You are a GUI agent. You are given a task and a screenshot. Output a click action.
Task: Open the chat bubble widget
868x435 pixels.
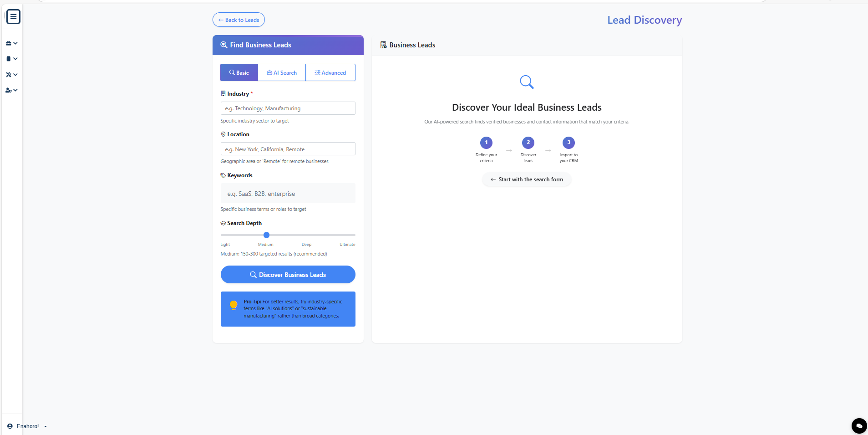point(859,426)
